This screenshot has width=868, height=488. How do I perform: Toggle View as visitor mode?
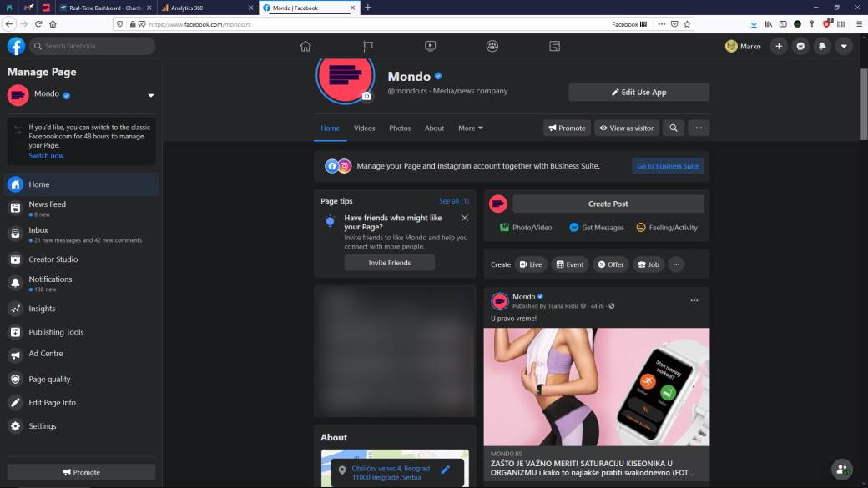pyautogui.click(x=627, y=128)
